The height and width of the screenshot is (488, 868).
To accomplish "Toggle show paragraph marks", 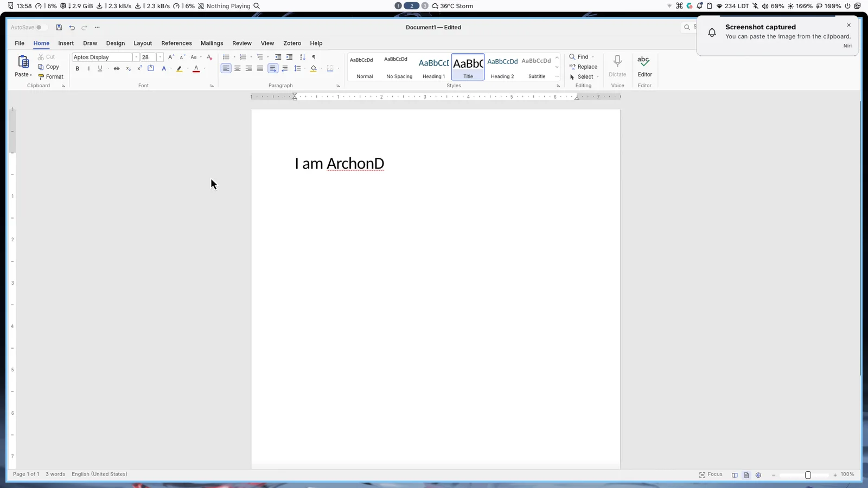I will point(314,57).
